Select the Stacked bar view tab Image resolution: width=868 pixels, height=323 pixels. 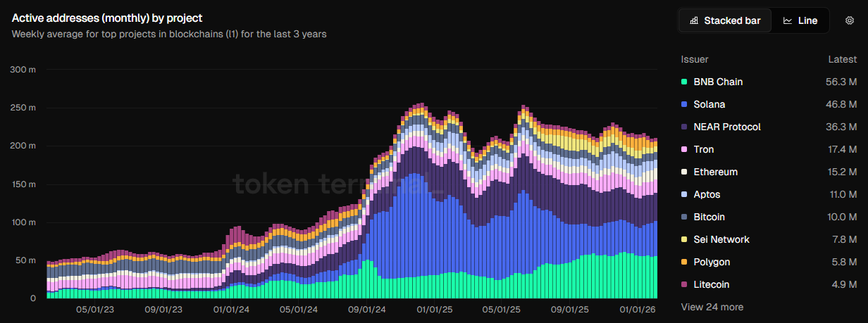(x=725, y=20)
